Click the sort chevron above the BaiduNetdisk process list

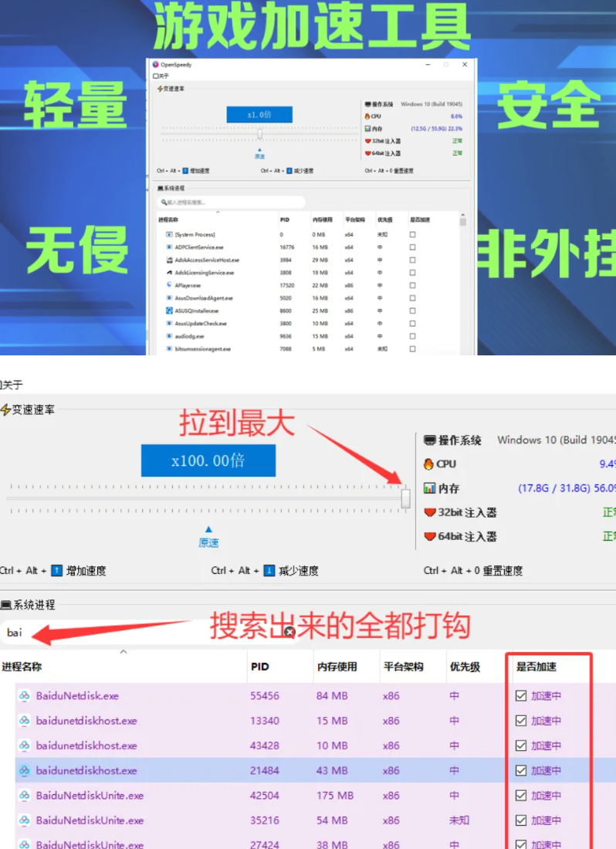[x=124, y=651]
